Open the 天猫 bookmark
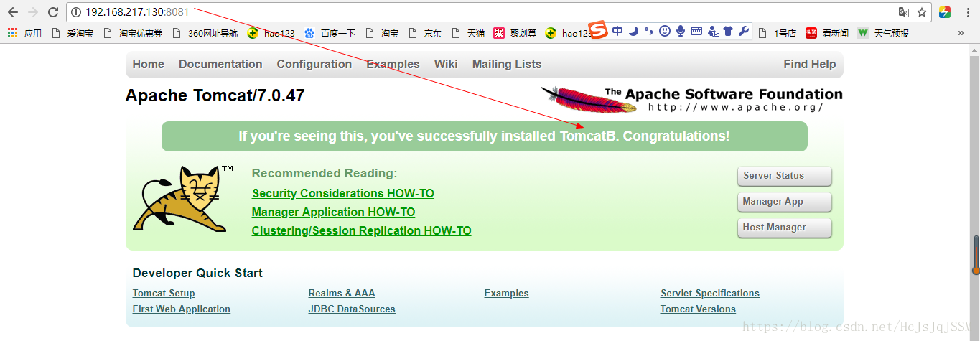Image resolution: width=980 pixels, height=341 pixels. (x=468, y=33)
